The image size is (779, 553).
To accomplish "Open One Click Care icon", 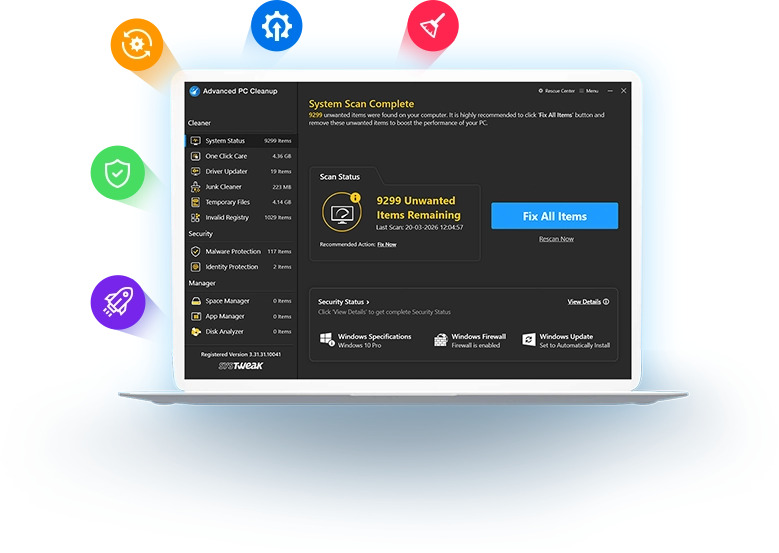I will pos(196,156).
